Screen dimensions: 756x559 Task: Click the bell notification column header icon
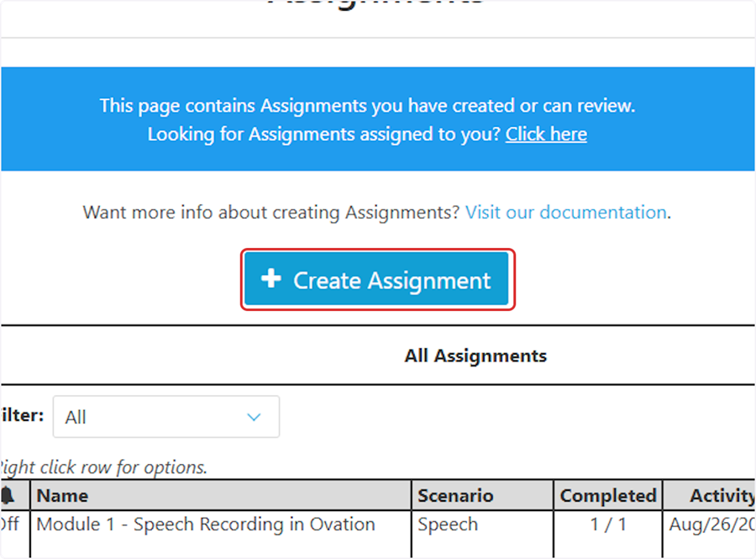pos(8,495)
